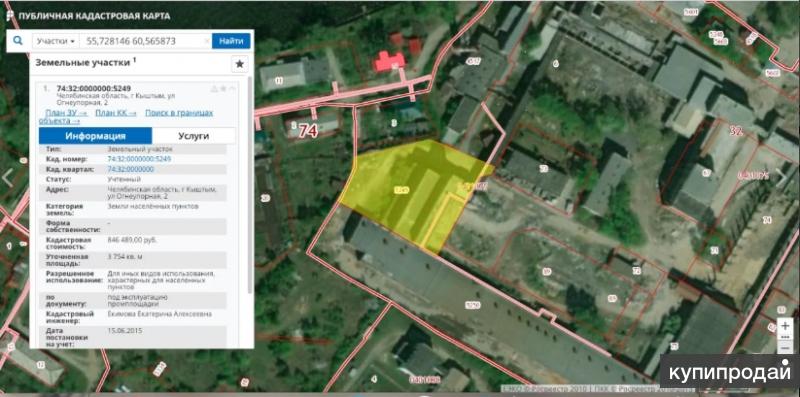Open the Участки search type dropdown
This screenshot has height=397, width=800.
click(56, 41)
